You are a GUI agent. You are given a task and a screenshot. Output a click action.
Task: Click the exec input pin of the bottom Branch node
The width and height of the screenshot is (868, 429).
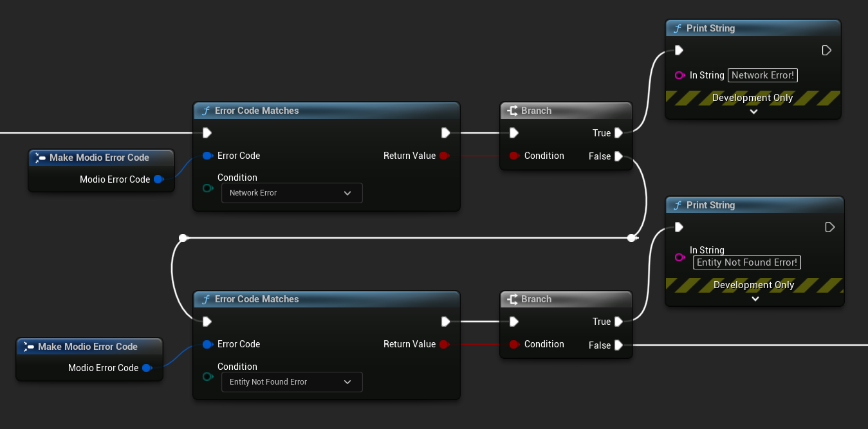pos(513,322)
